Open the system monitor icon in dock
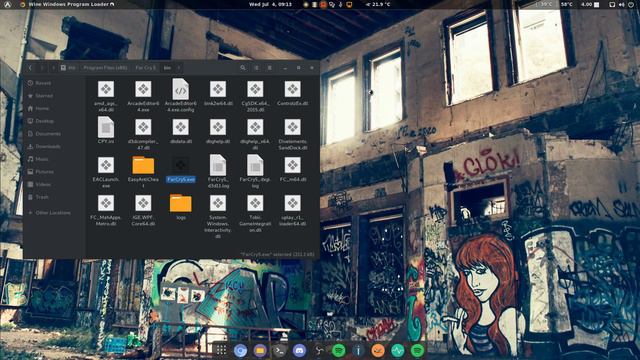Screen dimensions: 640x360 pos(398,350)
